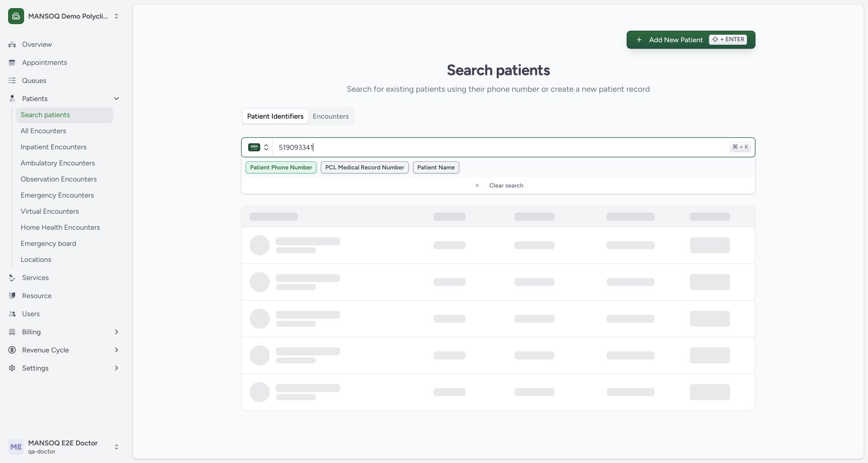Select the Patient Phone Number filter chip
The height and width of the screenshot is (463, 868).
281,167
